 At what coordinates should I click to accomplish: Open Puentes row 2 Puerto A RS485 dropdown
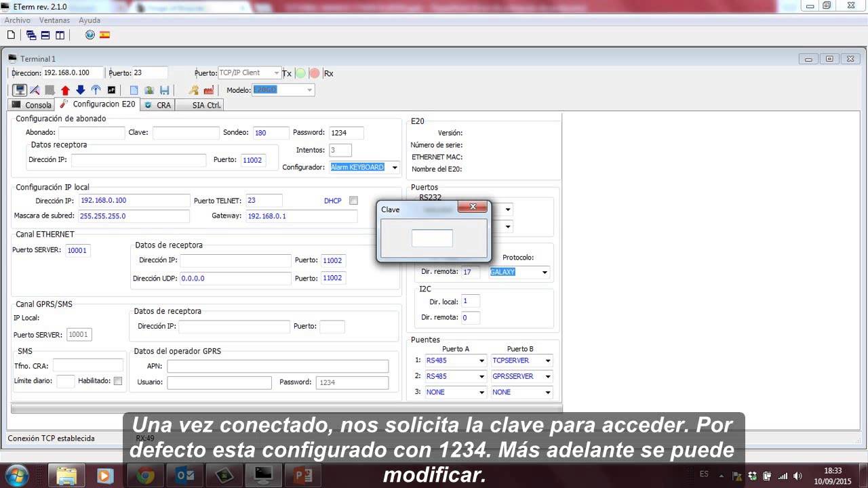pos(481,376)
